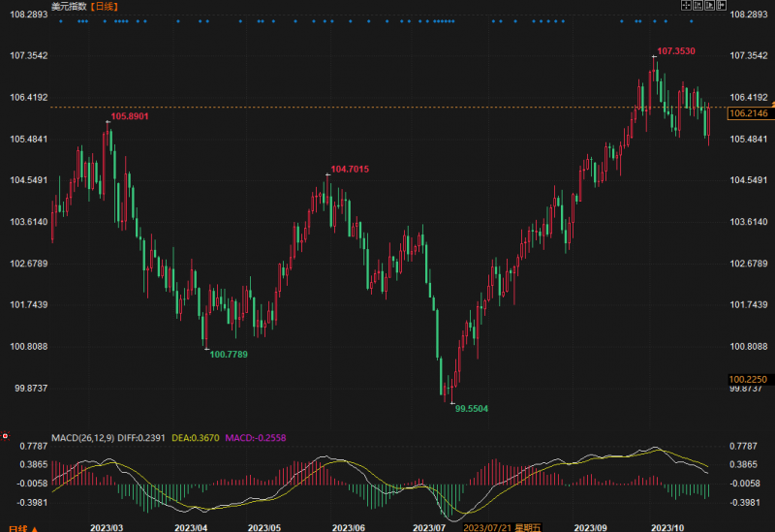Click the highlighted 2023/07/21 date label

486,527
